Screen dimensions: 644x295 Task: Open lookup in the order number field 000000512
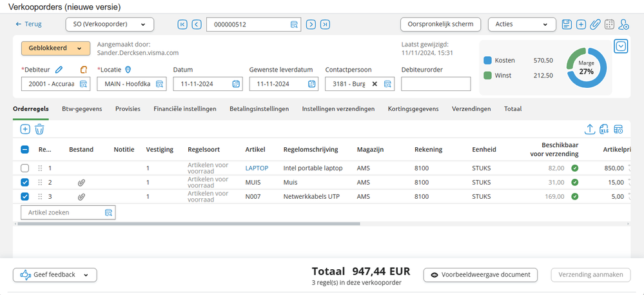[x=294, y=25]
